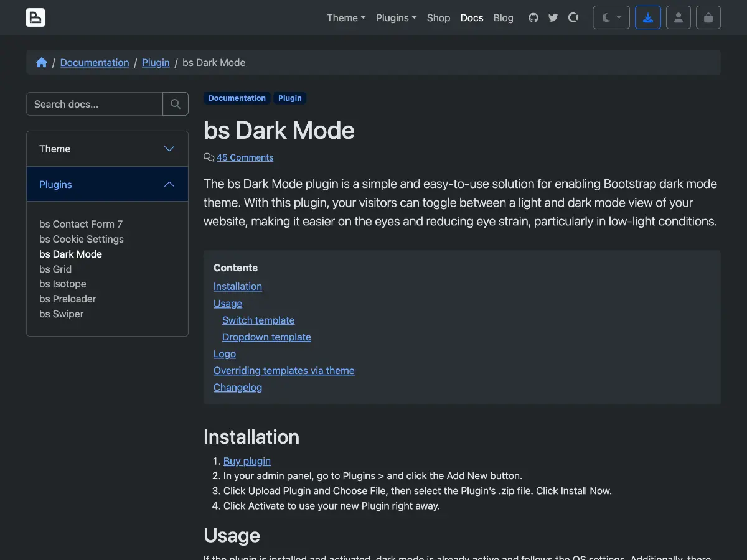Open bs Cookie Settings docs
Viewport: 747px width, 560px height.
click(x=82, y=239)
